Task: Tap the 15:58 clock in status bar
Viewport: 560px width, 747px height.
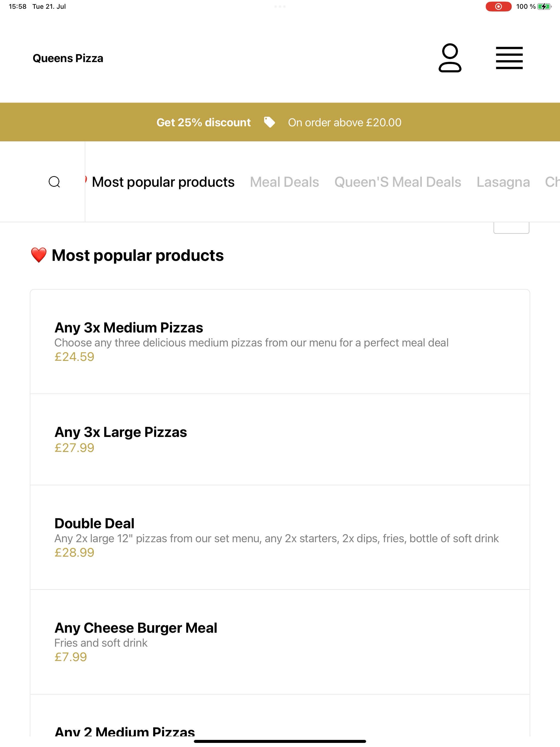Action: coord(17,6)
